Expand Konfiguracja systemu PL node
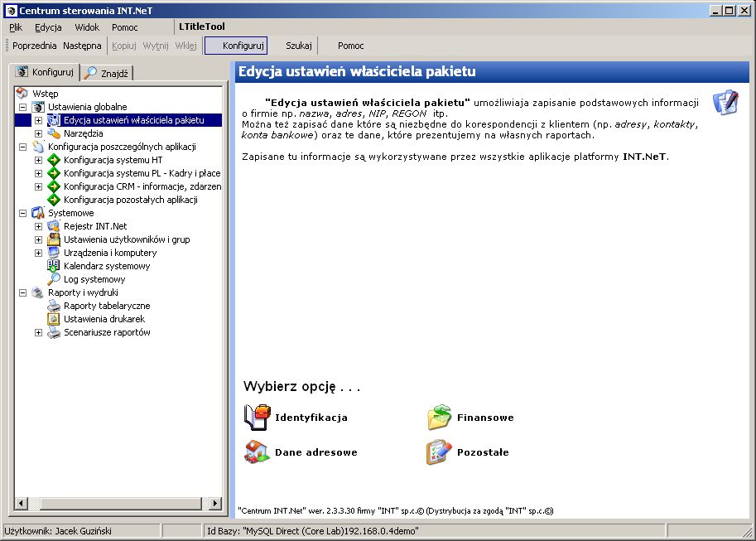 point(39,173)
